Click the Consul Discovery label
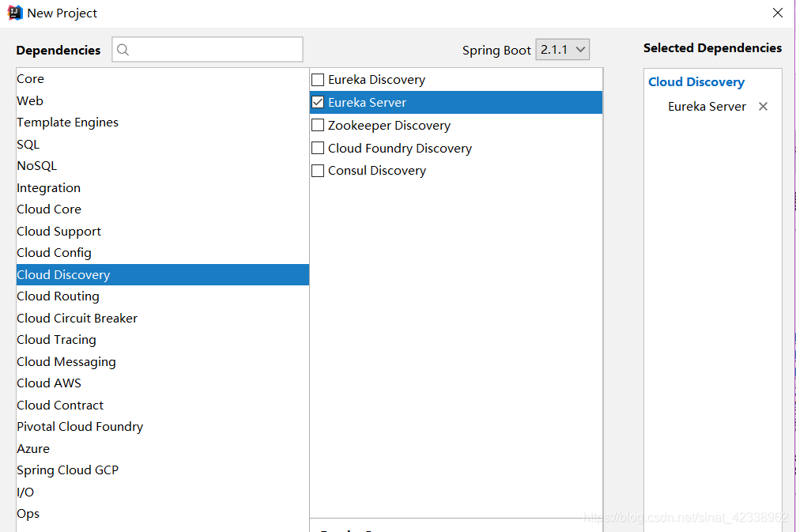Image resolution: width=796 pixels, height=532 pixels. [x=377, y=171]
